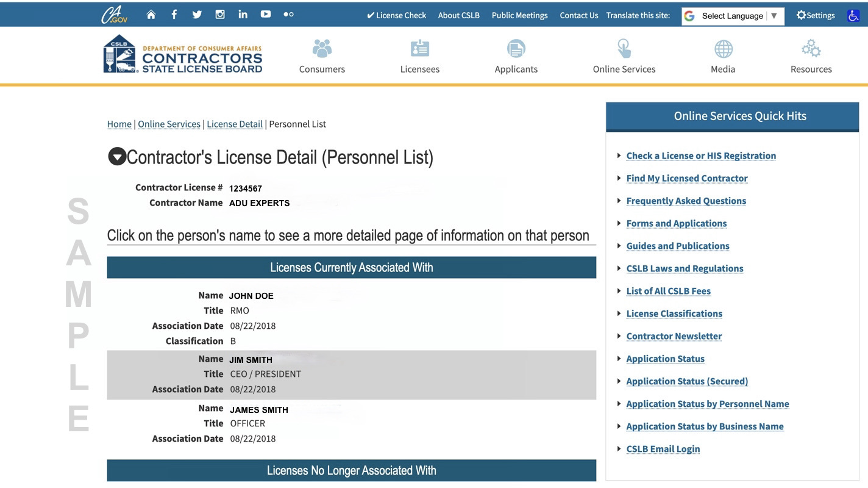This screenshot has width=868, height=488.
Task: Open the Select Language dropdown
Action: click(733, 16)
